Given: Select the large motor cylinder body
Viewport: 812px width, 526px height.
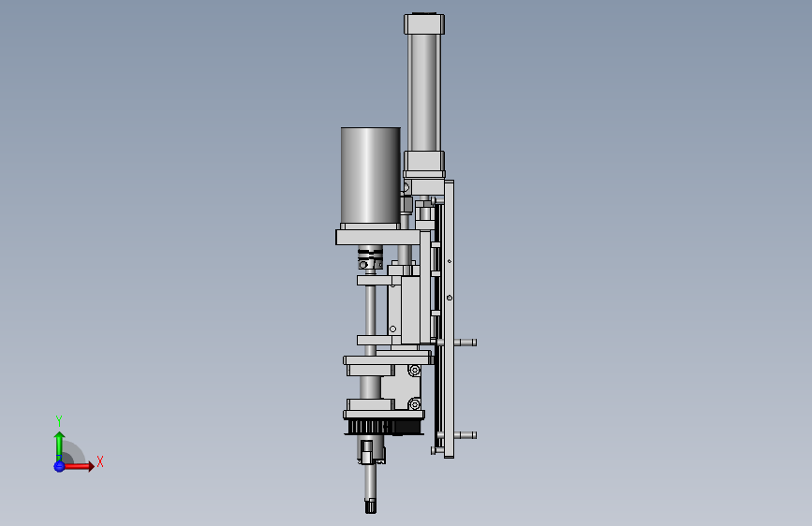Looking at the screenshot, I should (370, 175).
